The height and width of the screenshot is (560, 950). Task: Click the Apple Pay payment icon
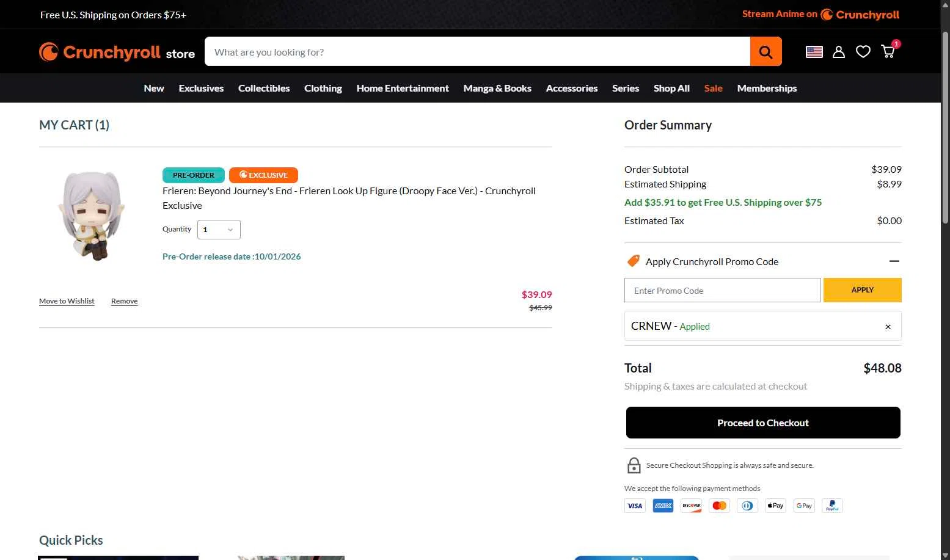(775, 506)
